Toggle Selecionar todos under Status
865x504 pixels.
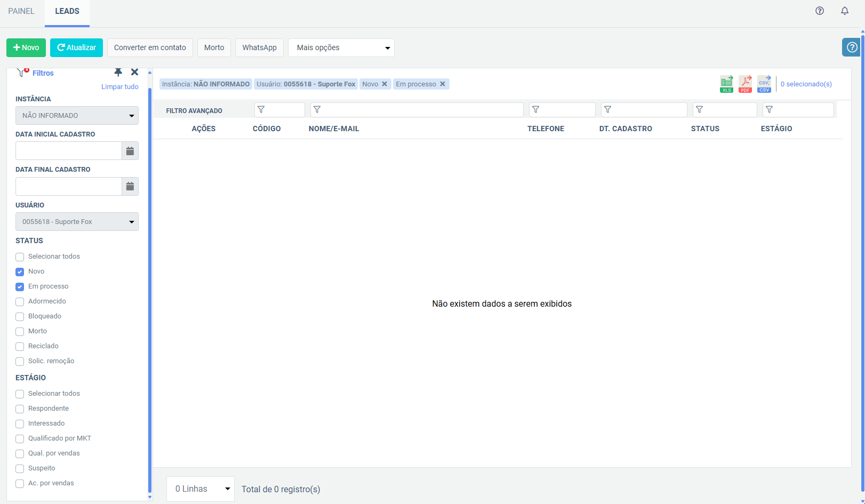[20, 257]
